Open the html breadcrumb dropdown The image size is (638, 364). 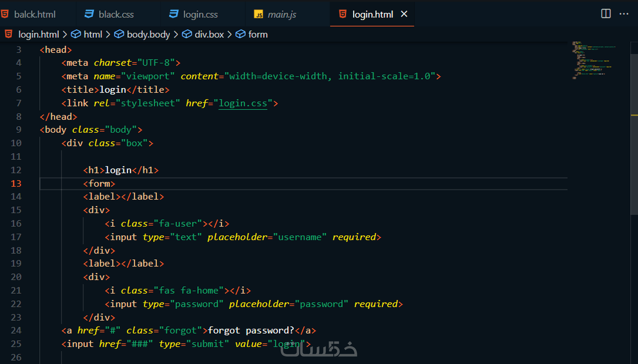tap(93, 34)
